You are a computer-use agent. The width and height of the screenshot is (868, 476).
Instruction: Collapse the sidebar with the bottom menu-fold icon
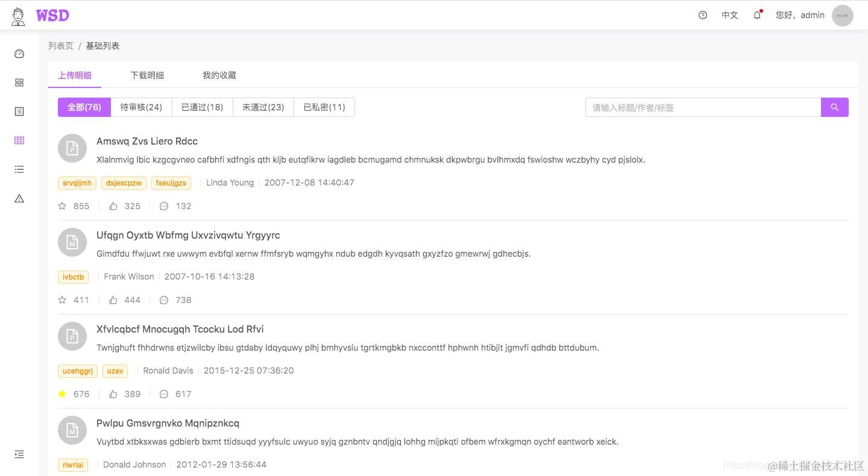pyautogui.click(x=19, y=454)
